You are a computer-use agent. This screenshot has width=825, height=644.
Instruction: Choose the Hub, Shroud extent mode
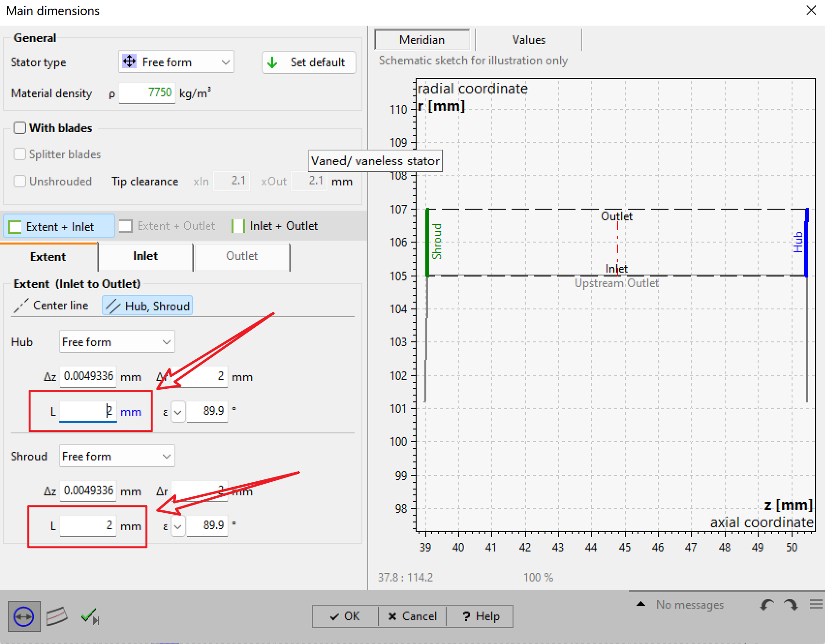click(147, 306)
